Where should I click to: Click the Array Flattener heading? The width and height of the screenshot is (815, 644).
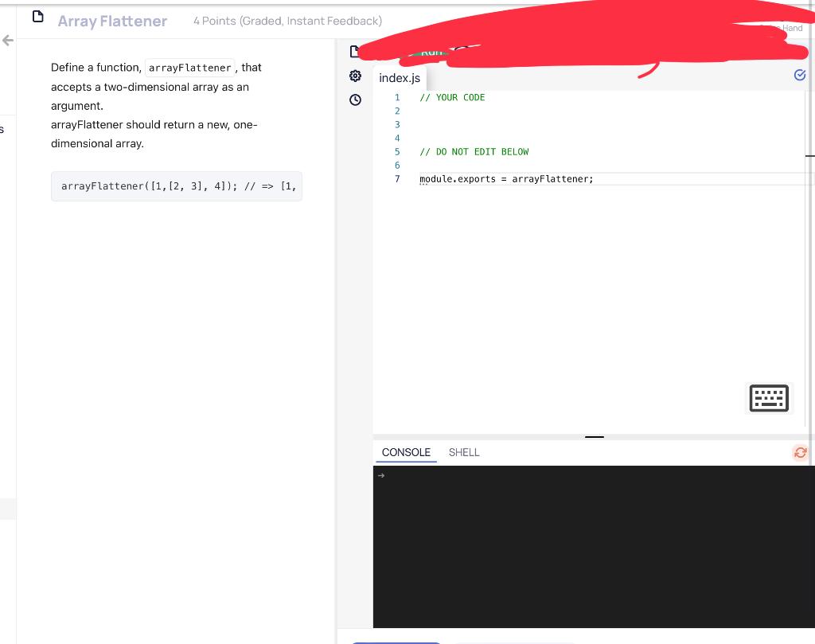[112, 21]
